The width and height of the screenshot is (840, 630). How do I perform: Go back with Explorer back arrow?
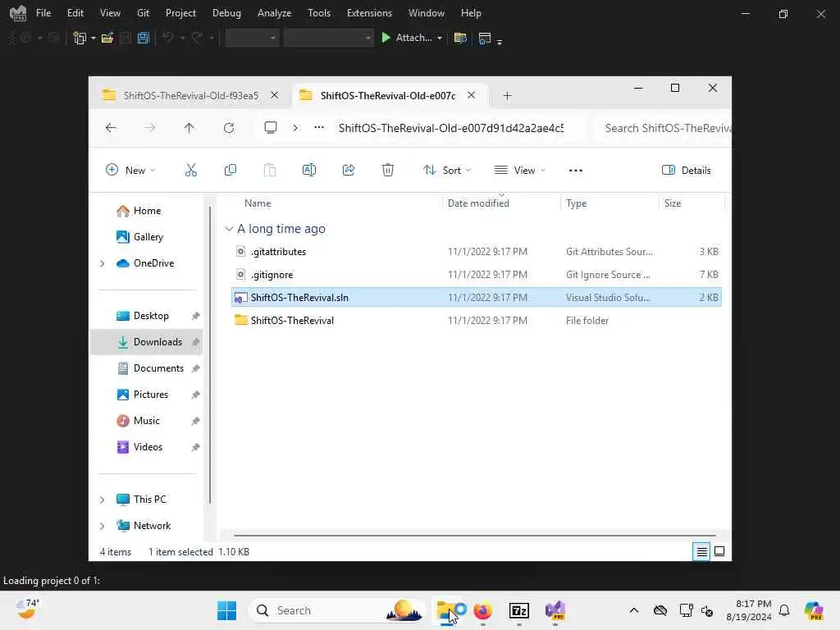111,128
